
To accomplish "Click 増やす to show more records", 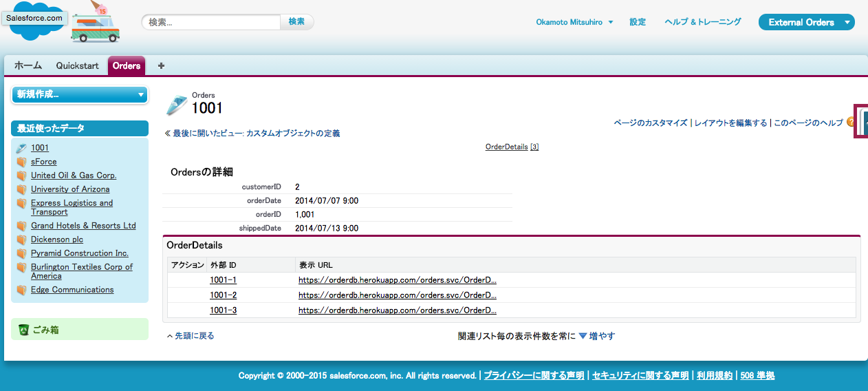I will (x=602, y=336).
